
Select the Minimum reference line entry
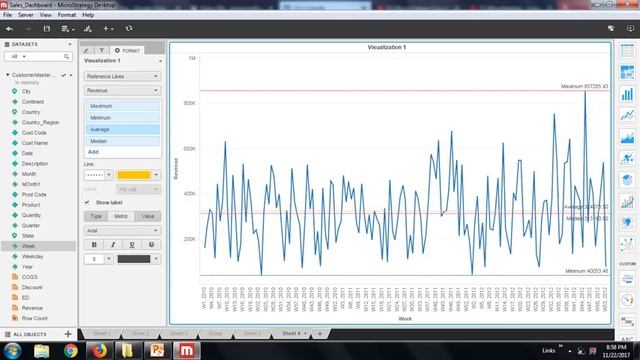pyautogui.click(x=123, y=118)
